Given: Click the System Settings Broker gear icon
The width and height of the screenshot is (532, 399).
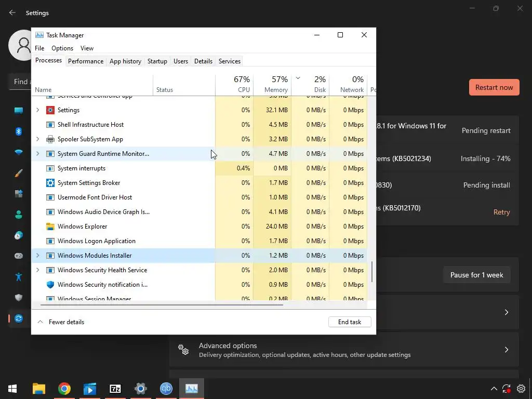Looking at the screenshot, I should pos(50,183).
